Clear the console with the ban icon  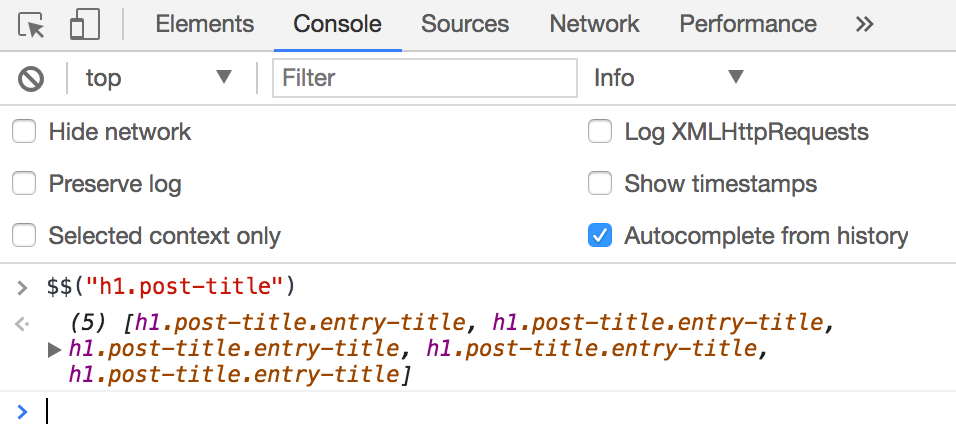tap(31, 78)
